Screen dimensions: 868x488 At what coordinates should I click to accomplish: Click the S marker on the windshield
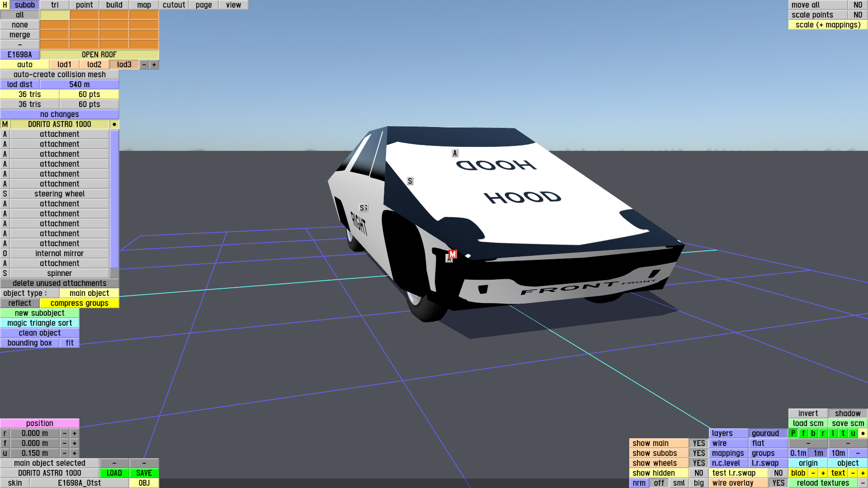(x=410, y=181)
